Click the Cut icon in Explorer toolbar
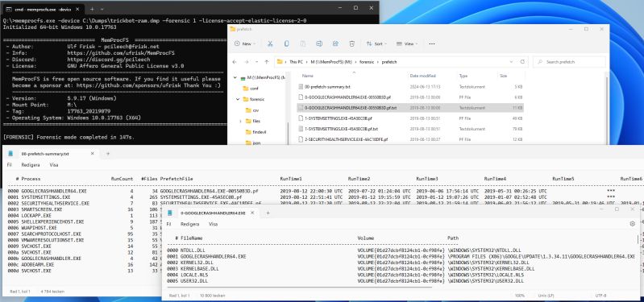The image size is (644, 302). point(270,44)
